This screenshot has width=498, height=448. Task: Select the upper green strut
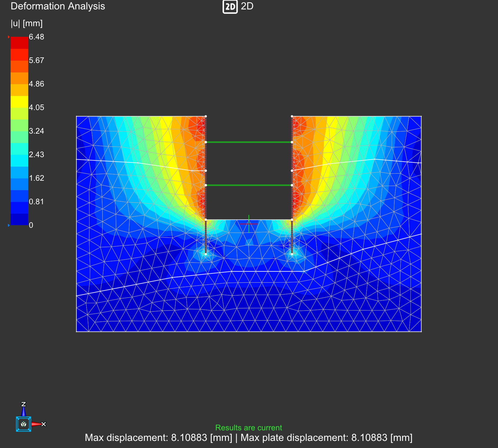coord(249,142)
